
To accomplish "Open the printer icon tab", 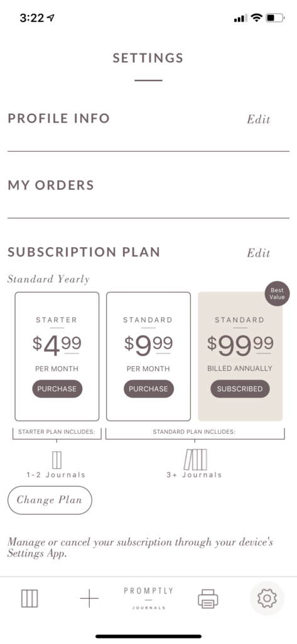I will (x=208, y=599).
